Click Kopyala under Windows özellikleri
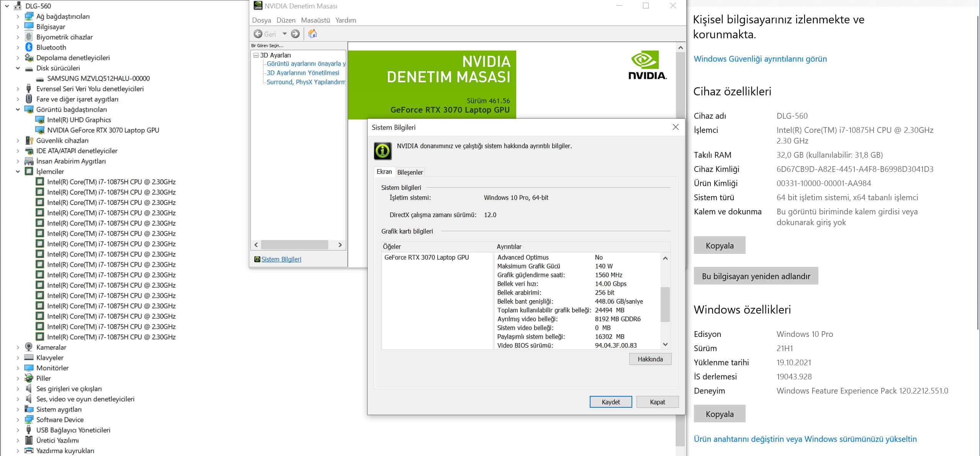The height and width of the screenshot is (456, 980). 719,414
